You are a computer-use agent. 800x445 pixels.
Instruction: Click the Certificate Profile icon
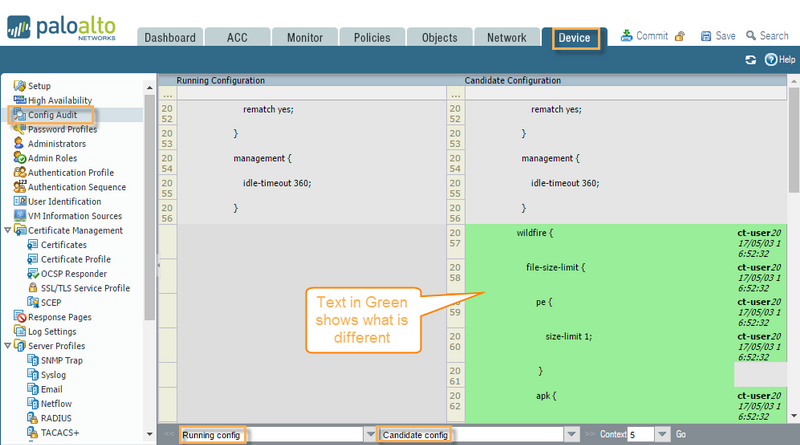coord(33,259)
